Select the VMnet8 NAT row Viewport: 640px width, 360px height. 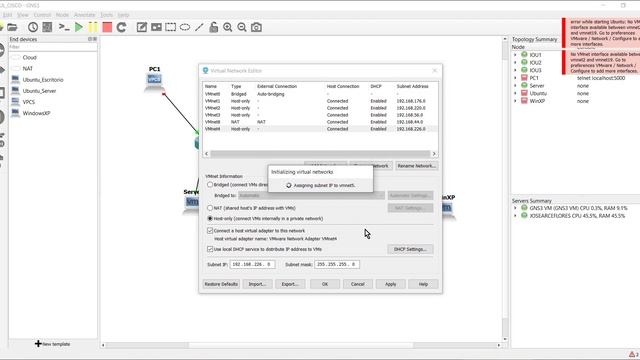(320, 122)
